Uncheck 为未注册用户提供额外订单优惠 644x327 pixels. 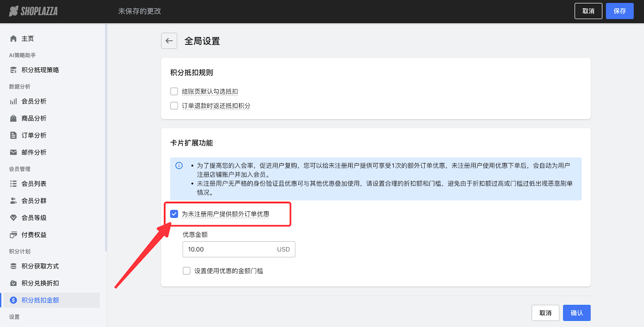coord(174,214)
